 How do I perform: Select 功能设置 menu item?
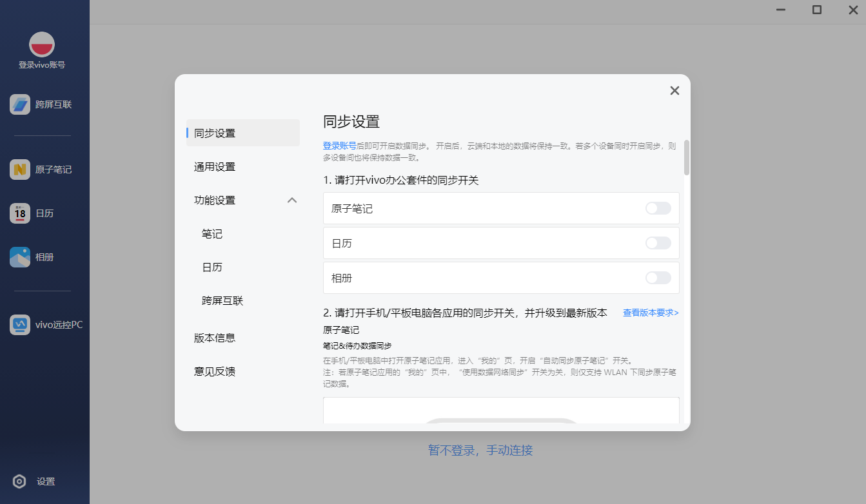click(215, 200)
